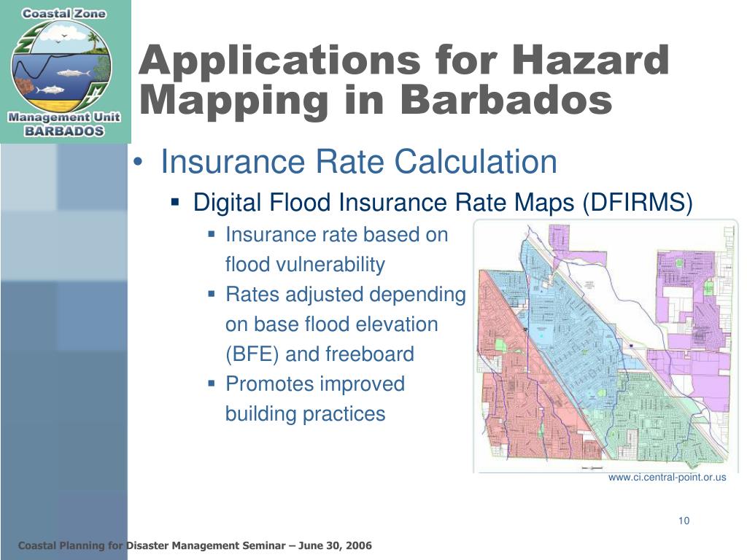747x560 pixels.
Task: Select 'Digital Flood Insurance Rate Maps (DFIRMS)' line
Action: [x=443, y=203]
